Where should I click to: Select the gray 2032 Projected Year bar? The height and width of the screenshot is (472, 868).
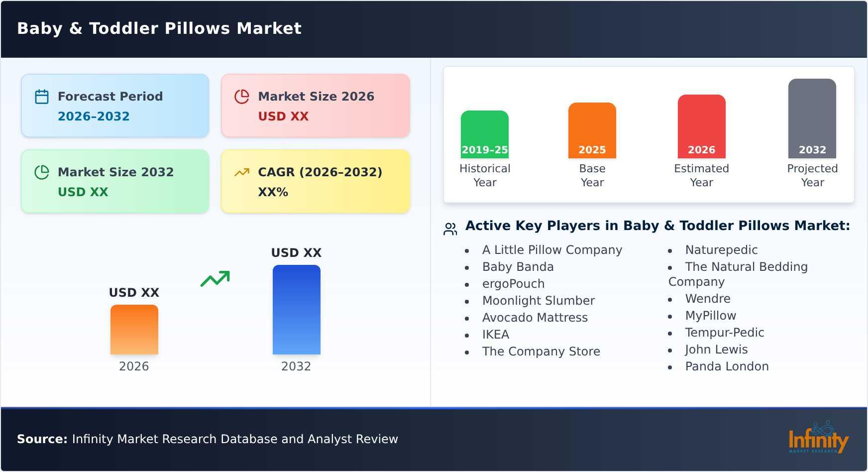tap(812, 118)
